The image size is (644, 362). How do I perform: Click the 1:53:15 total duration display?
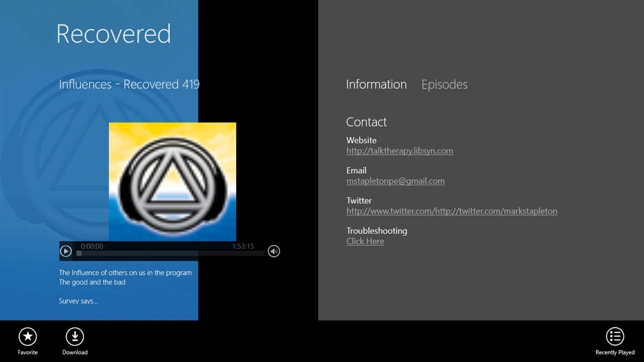pyautogui.click(x=243, y=246)
